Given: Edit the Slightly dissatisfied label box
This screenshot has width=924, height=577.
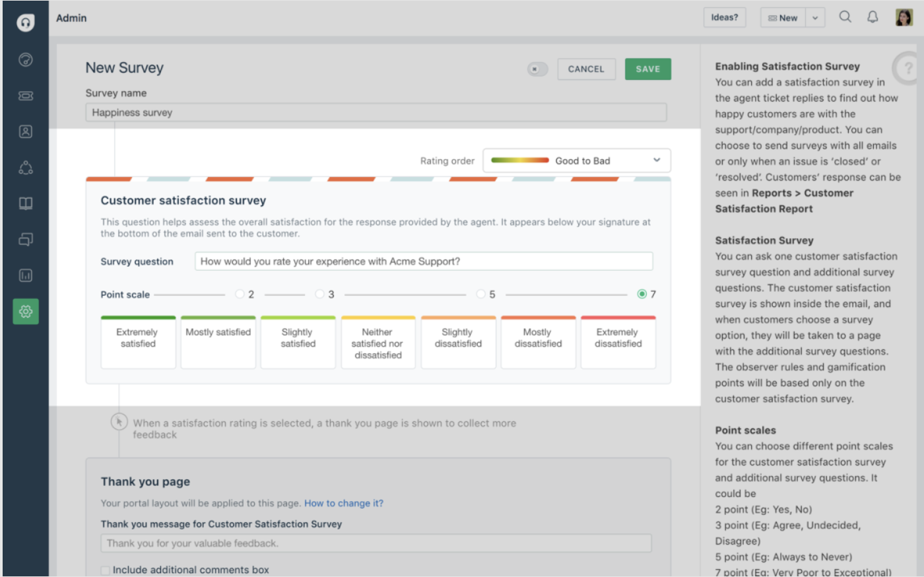Looking at the screenshot, I should (x=458, y=342).
